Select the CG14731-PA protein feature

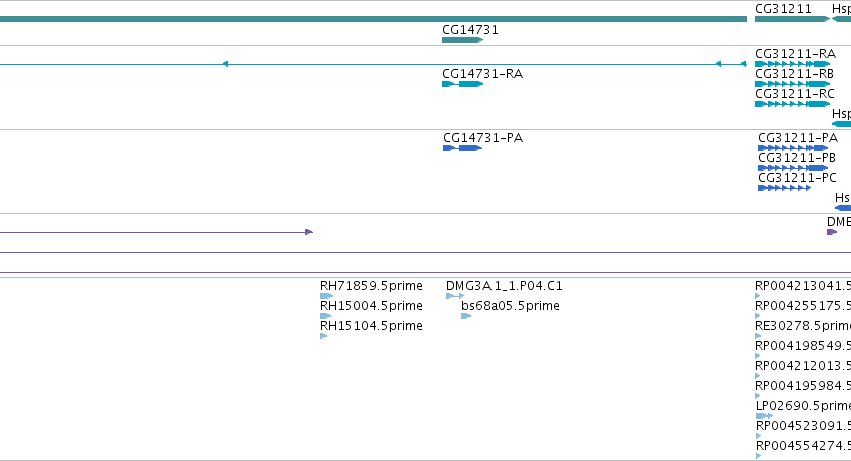tap(462, 148)
